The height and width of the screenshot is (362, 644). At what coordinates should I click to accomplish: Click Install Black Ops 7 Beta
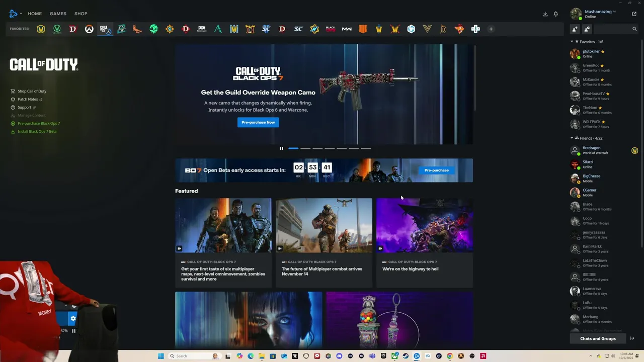point(37,132)
